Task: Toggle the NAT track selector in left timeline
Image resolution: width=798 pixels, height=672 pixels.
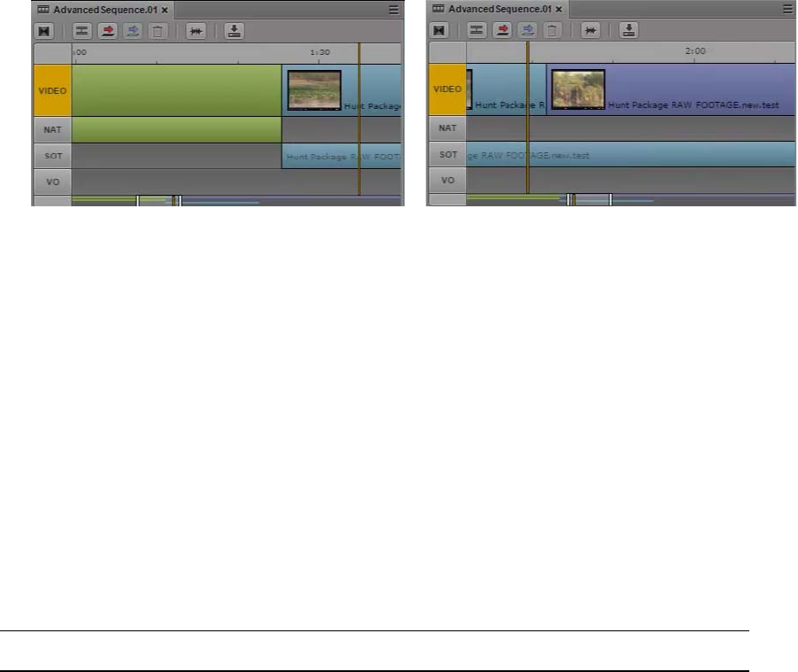Action: (52, 130)
